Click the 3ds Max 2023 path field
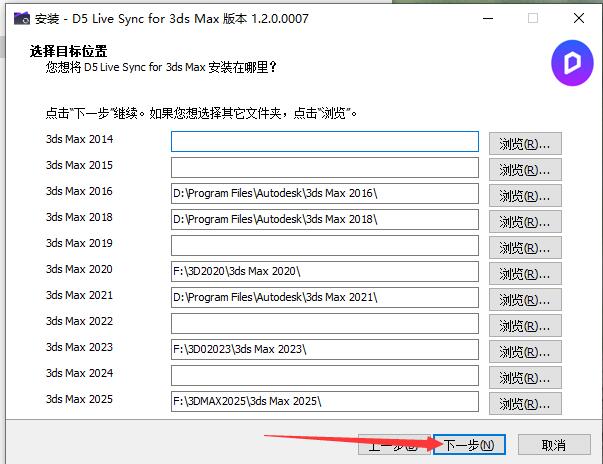603x464 pixels. click(x=325, y=349)
